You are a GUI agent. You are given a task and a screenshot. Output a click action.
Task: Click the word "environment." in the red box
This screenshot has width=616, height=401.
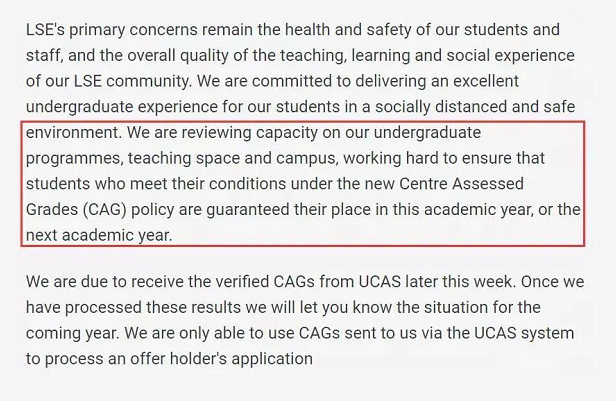pos(72,133)
